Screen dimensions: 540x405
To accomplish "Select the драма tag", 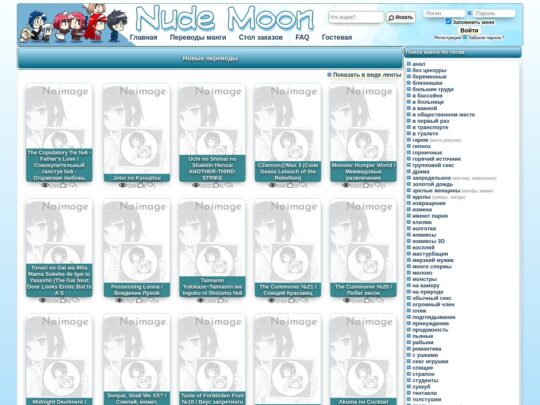I will click(421, 172).
